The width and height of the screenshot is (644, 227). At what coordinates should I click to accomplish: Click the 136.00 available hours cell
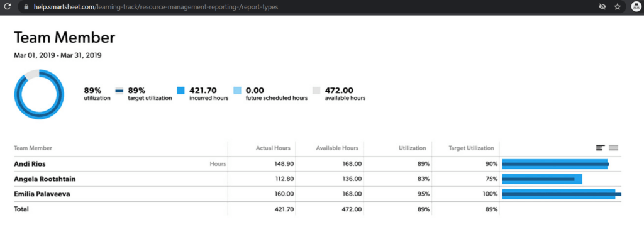pyautogui.click(x=352, y=179)
